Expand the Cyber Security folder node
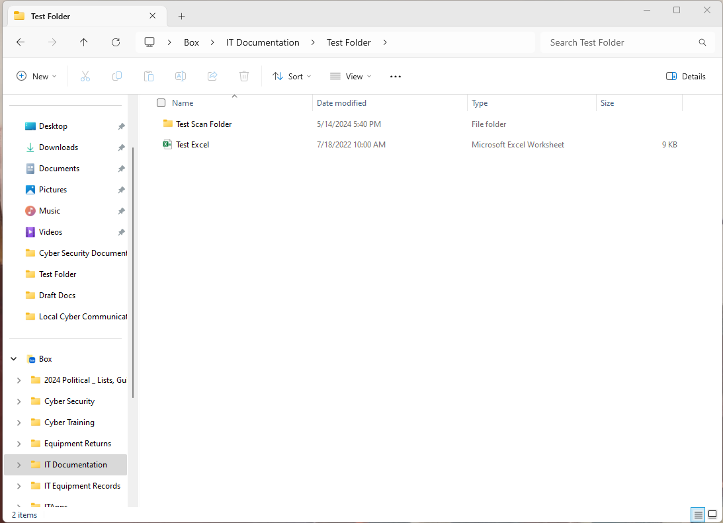The width and height of the screenshot is (724, 524). 19,402
